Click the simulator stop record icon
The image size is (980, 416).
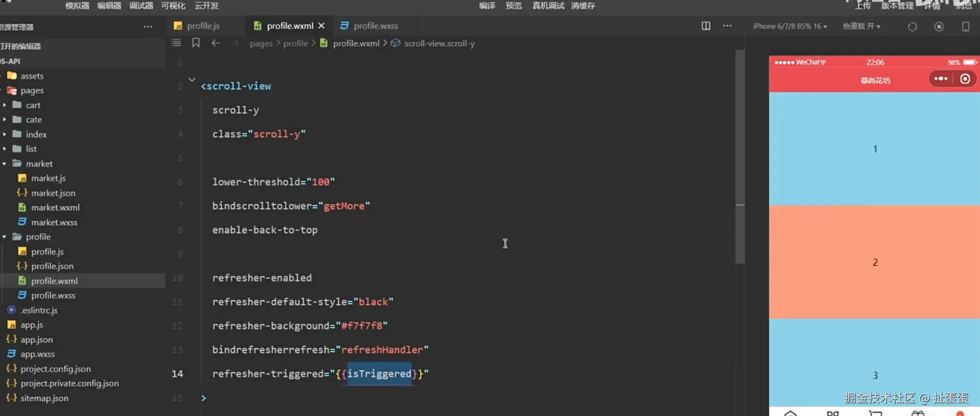click(x=939, y=27)
